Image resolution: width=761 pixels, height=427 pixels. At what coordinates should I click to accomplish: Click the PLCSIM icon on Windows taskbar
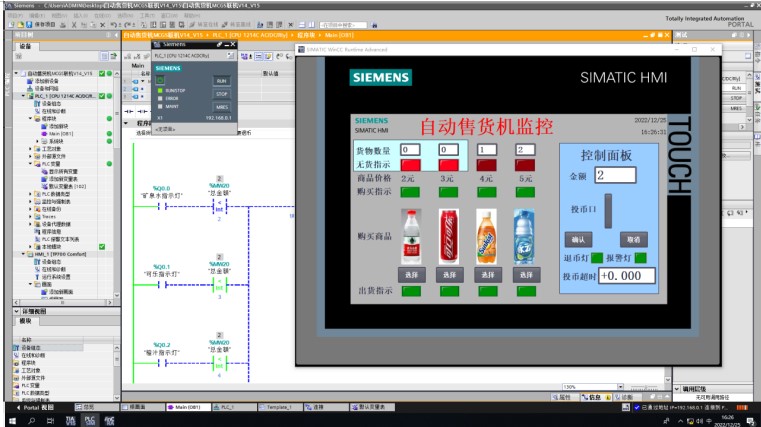tap(90, 421)
